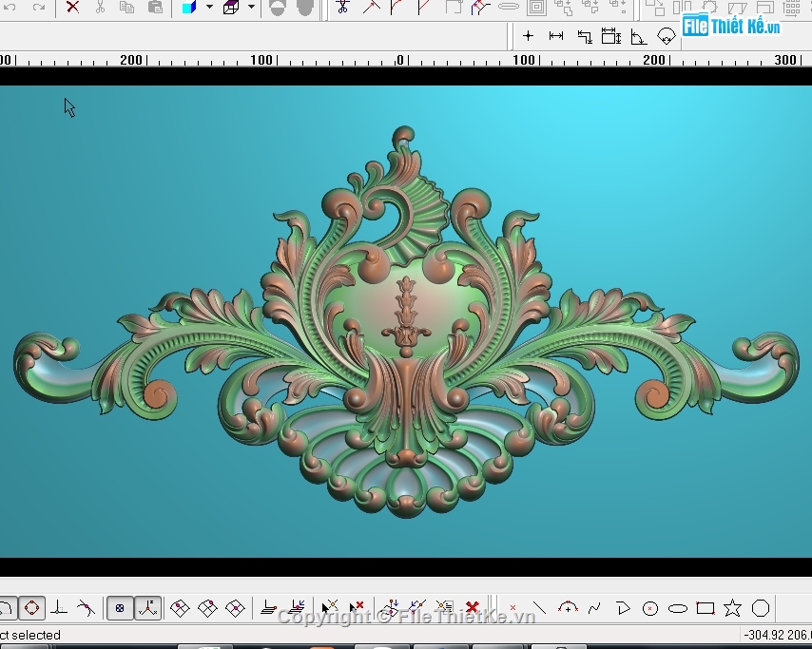
Task: Select the spline curve drawing tool
Action: pyautogui.click(x=594, y=607)
